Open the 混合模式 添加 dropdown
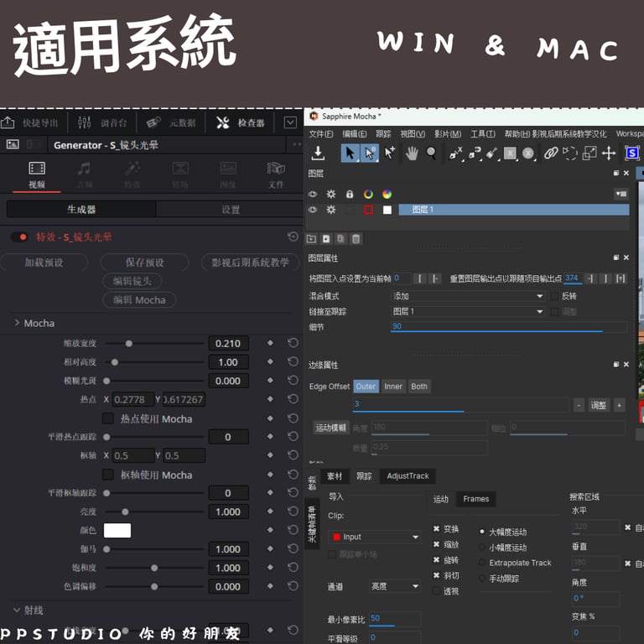The image size is (644, 644). pyautogui.click(x=467, y=296)
